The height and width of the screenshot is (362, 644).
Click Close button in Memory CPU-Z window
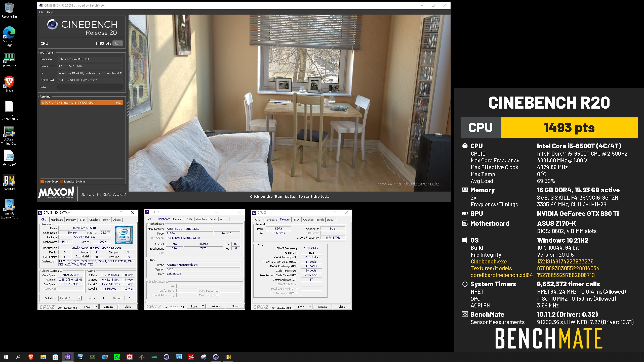pos(342,307)
